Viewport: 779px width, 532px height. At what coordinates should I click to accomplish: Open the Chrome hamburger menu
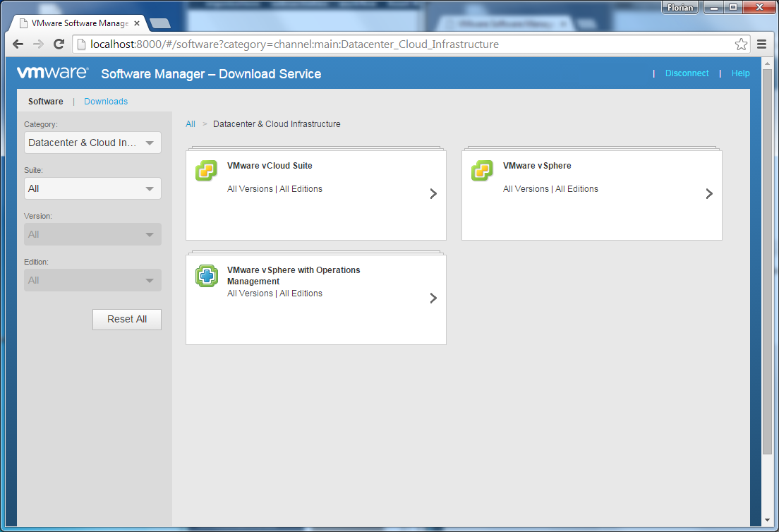click(x=761, y=44)
